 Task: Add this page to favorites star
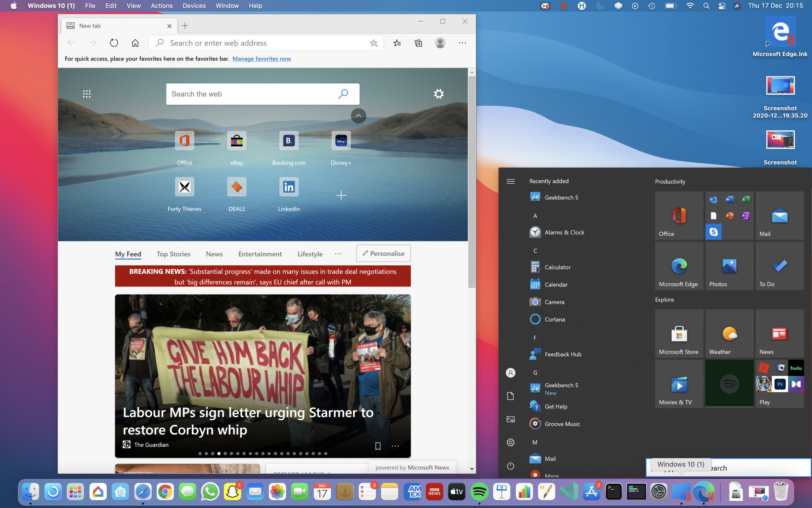point(374,43)
